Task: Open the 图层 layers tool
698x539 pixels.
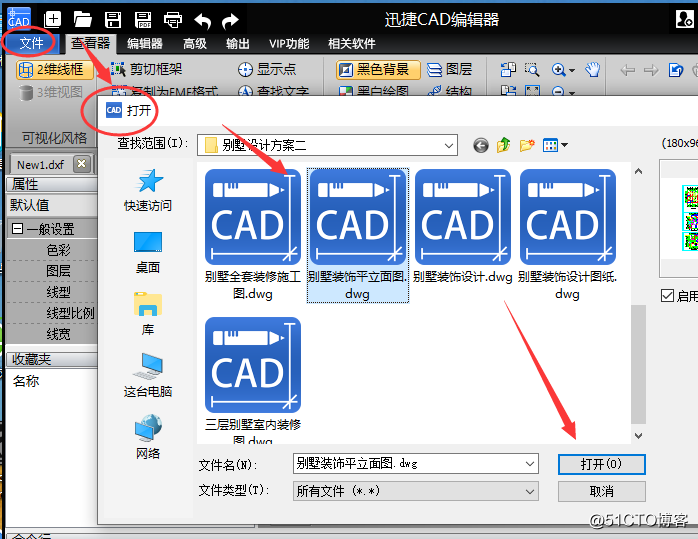Action: click(x=449, y=69)
